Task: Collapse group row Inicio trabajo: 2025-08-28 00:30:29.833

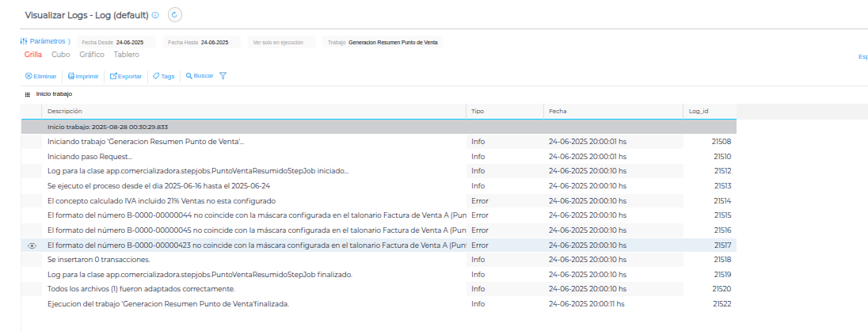Action: [379, 127]
